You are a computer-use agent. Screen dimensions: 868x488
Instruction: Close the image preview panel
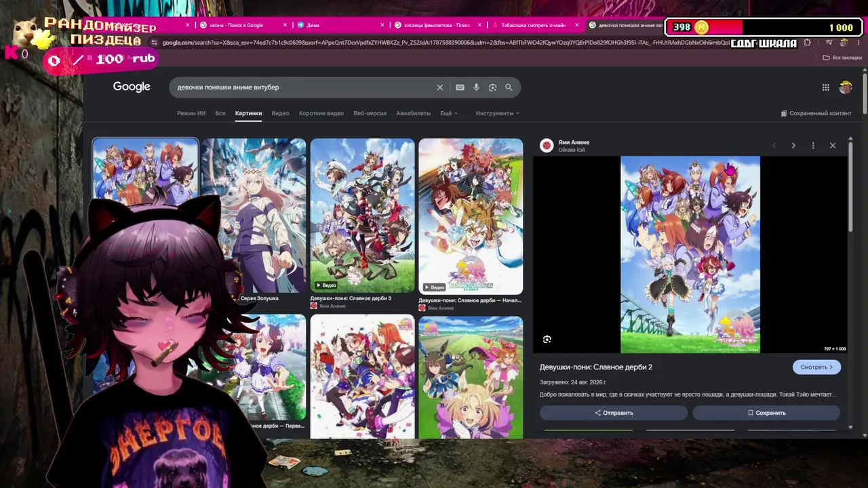point(833,146)
